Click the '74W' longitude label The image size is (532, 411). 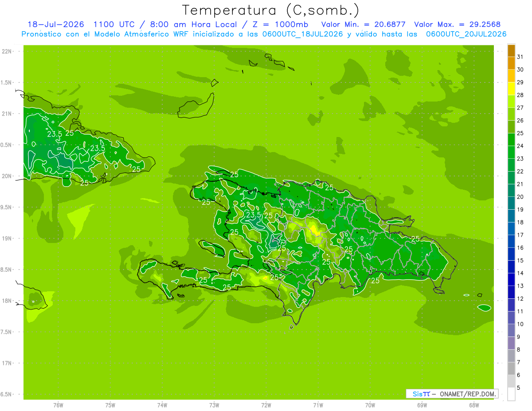[162, 405]
